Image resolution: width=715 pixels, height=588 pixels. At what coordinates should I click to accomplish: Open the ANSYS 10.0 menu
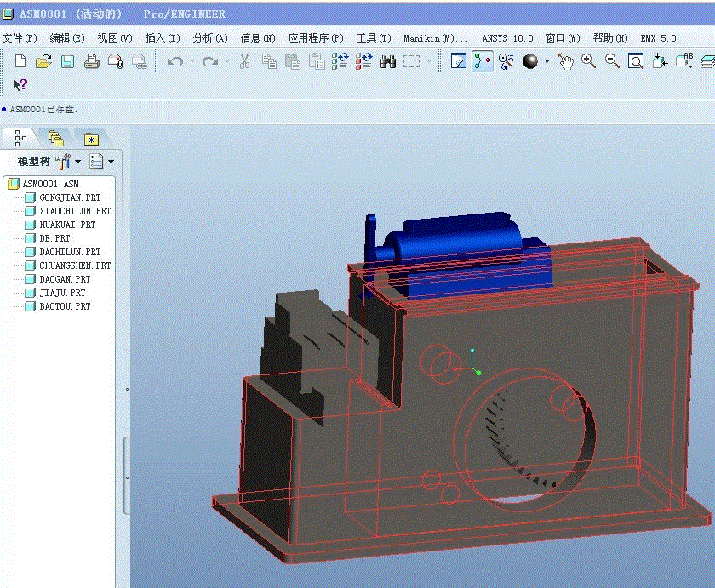coord(507,38)
